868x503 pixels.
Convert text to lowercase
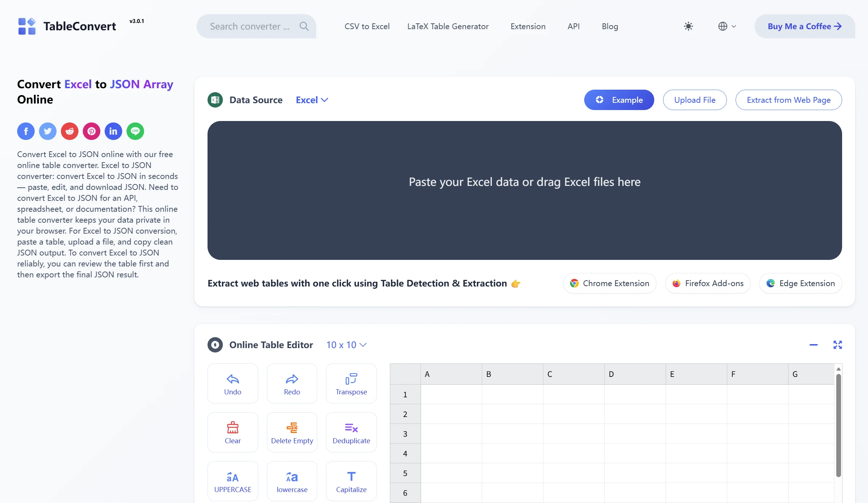click(x=292, y=481)
